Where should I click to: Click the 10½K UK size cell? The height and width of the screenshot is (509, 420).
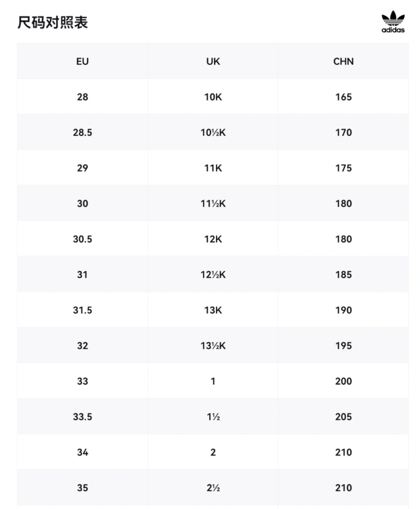(x=213, y=132)
